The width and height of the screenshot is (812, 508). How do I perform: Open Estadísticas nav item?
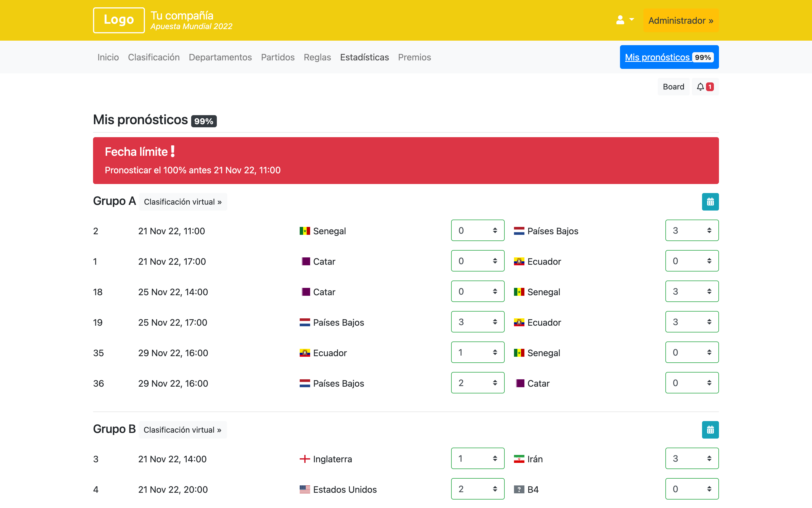tap(364, 57)
